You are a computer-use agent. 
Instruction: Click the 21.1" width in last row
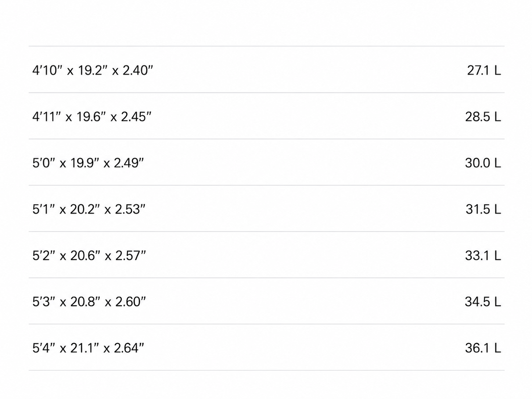85,348
